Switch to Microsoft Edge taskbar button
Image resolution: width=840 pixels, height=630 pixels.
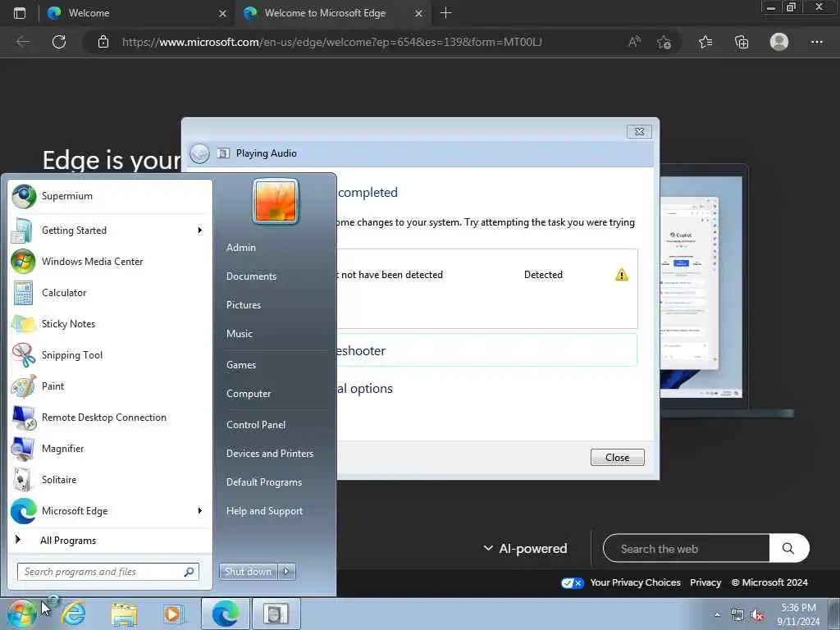click(x=225, y=614)
